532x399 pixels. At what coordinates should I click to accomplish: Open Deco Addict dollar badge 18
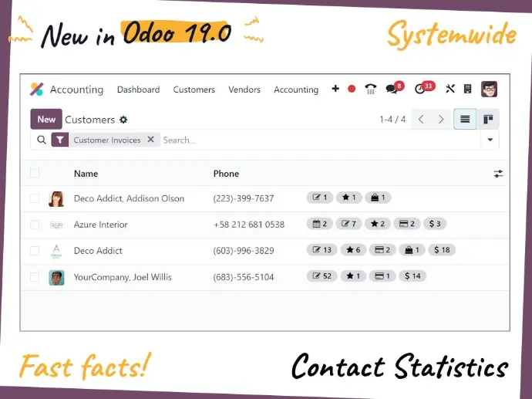click(x=442, y=250)
